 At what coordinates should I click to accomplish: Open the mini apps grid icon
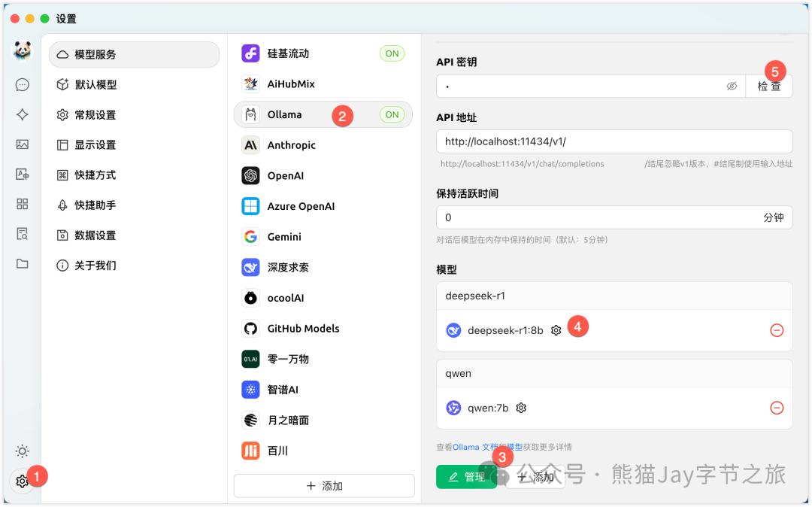coord(23,204)
